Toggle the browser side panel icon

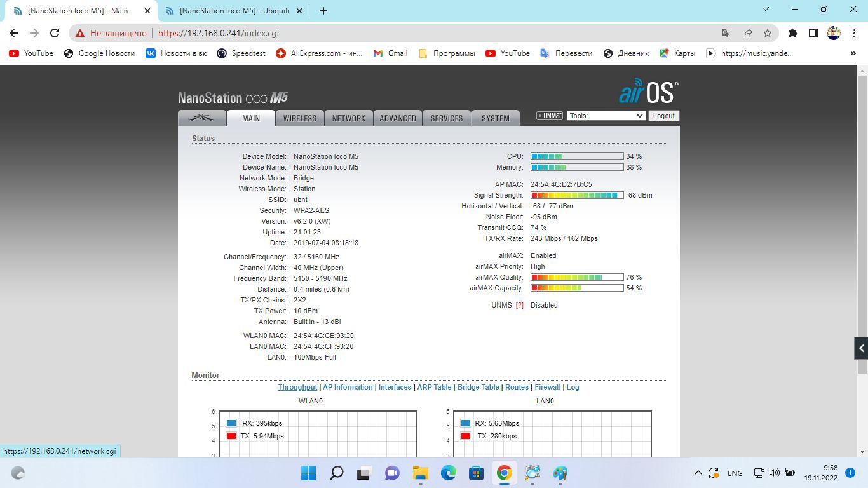813,33
